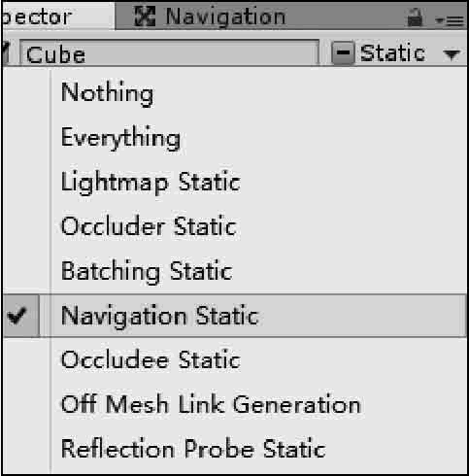Open the Static flags dropdown arrow
Screen dimensions: 469x476
pyautogui.click(x=452, y=54)
